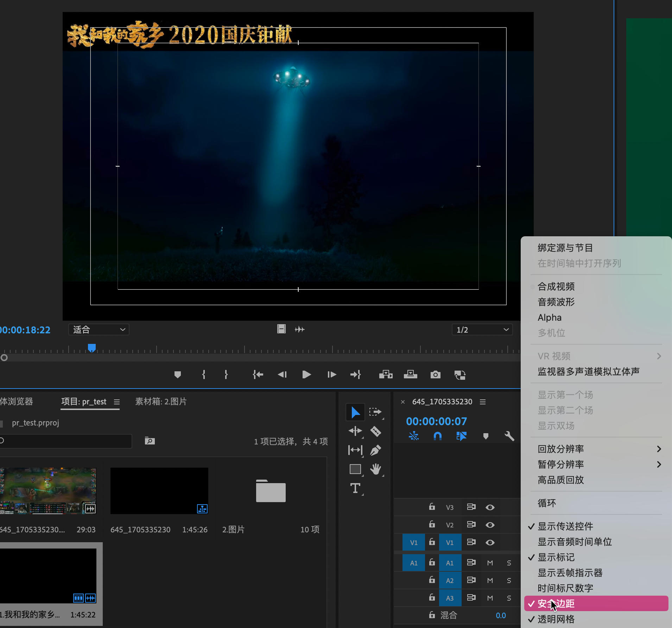The width and height of the screenshot is (672, 628).
Task: Toggle V1 track output eye
Action: point(490,543)
